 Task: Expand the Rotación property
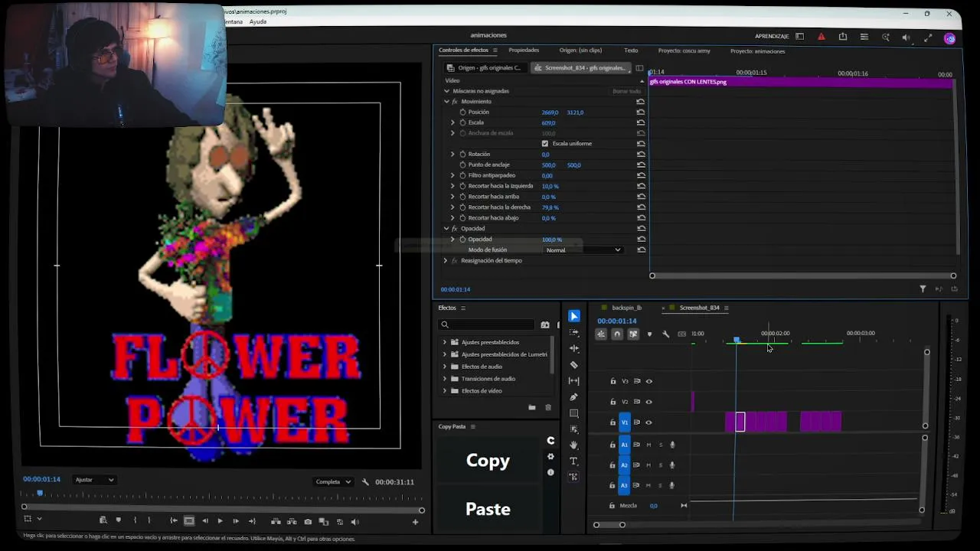pyautogui.click(x=452, y=155)
